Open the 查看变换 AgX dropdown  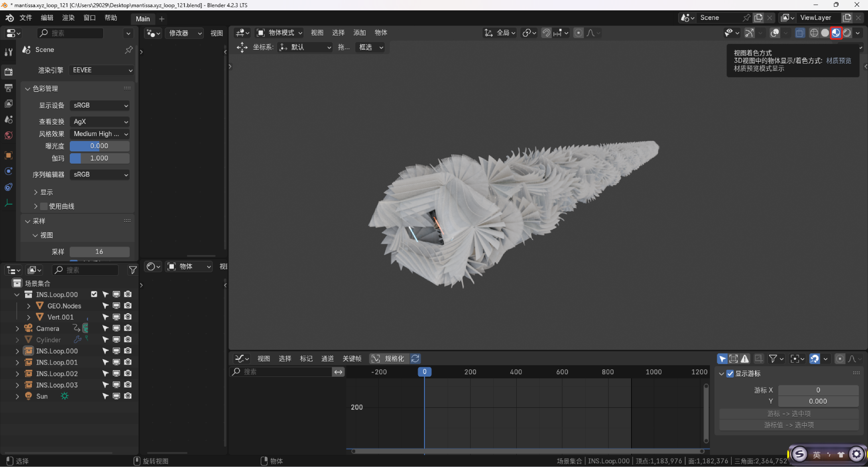click(x=100, y=122)
